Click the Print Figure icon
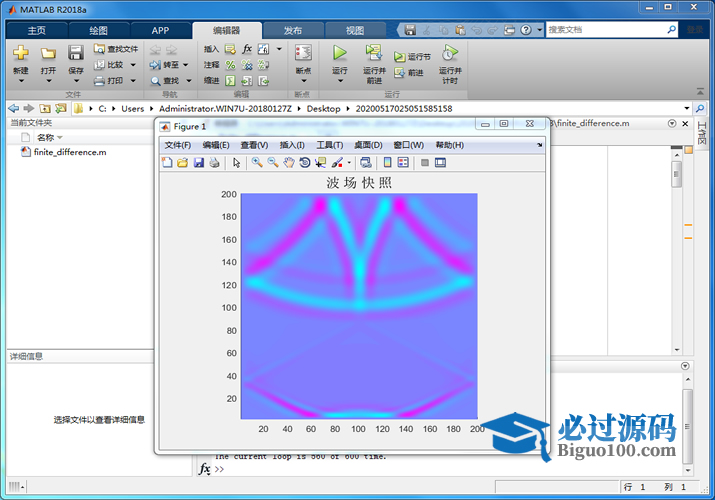715x500 pixels. click(214, 162)
